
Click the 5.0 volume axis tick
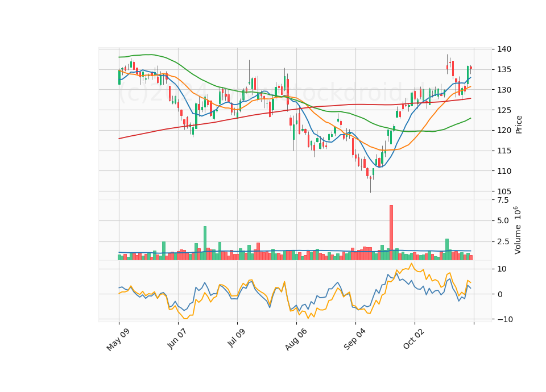point(503,220)
